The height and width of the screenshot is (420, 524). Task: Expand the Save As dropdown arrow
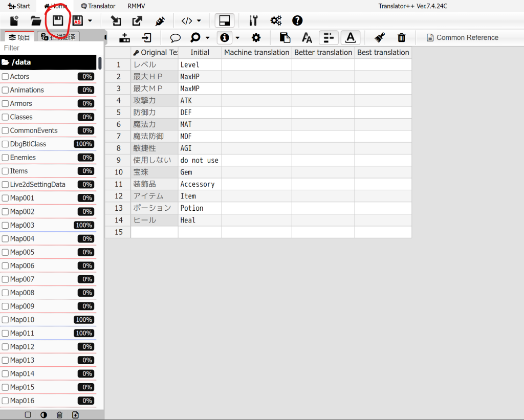[91, 21]
